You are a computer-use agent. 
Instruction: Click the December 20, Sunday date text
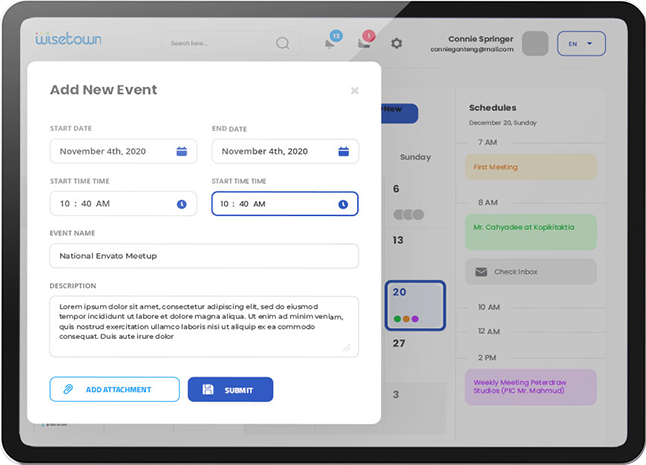(503, 123)
